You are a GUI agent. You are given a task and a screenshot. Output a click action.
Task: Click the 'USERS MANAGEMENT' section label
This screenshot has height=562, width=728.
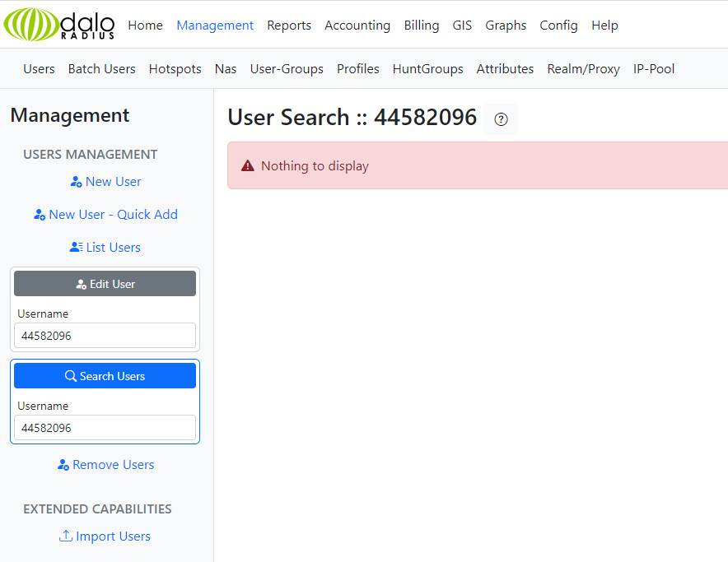(x=90, y=154)
